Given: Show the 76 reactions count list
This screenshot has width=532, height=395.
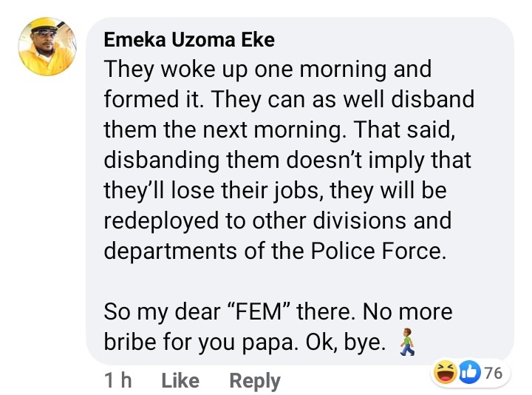Looking at the screenshot, I should (x=494, y=373).
